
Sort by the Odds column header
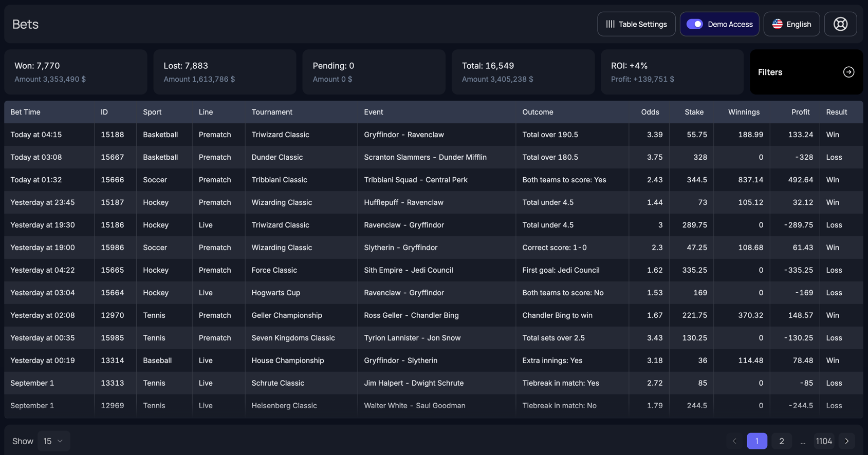(650, 112)
